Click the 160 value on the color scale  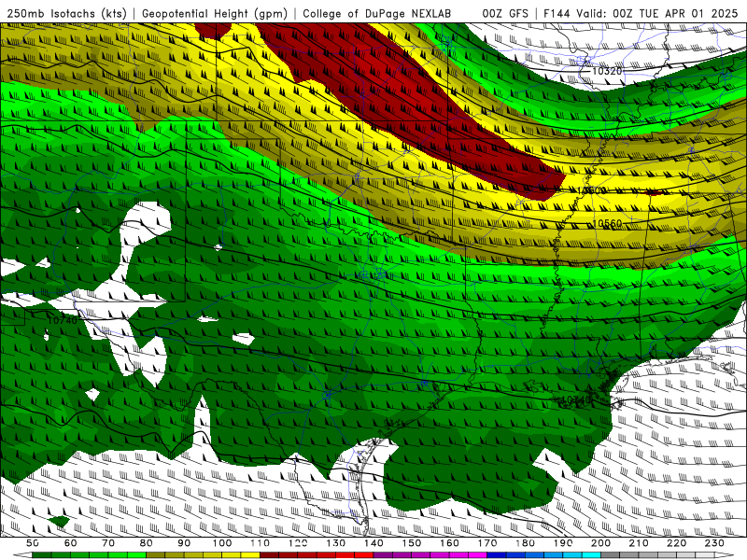pyautogui.click(x=449, y=543)
